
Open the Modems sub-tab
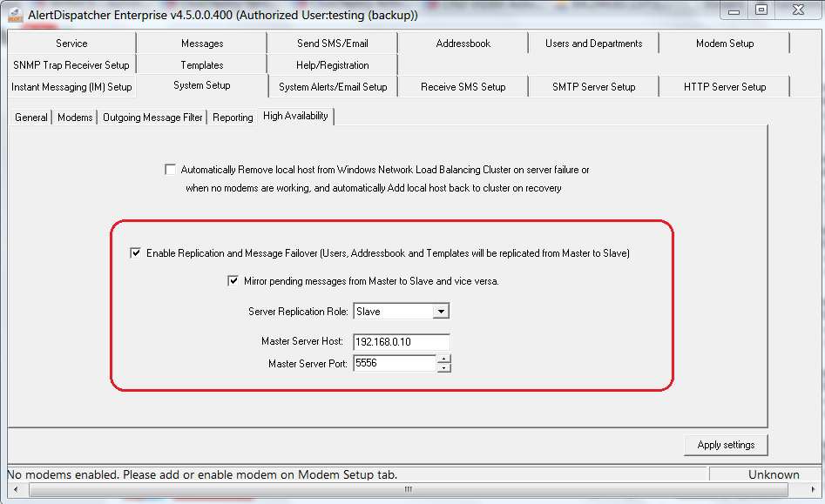pos(75,118)
